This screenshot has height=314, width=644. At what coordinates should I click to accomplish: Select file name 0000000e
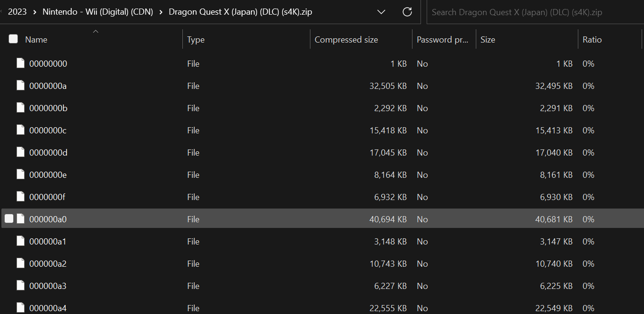(x=48, y=175)
